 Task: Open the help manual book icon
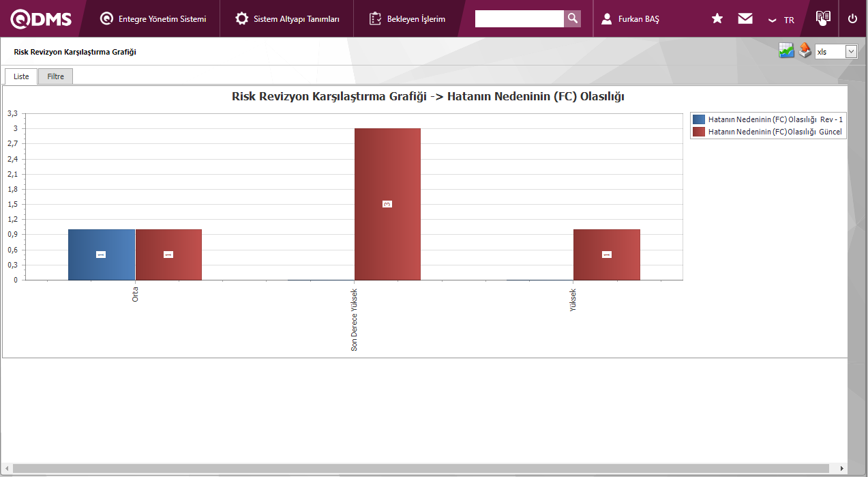click(823, 18)
